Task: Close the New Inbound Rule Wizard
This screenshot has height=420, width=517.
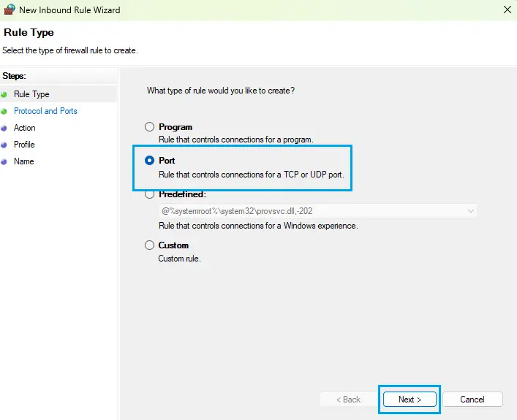Action: tap(507, 9)
